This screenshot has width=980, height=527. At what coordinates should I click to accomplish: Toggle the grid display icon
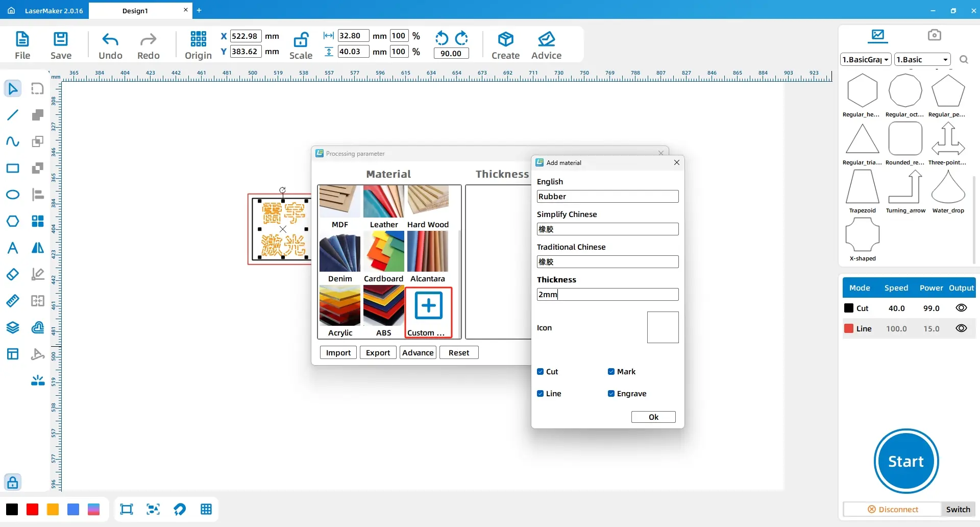206,509
